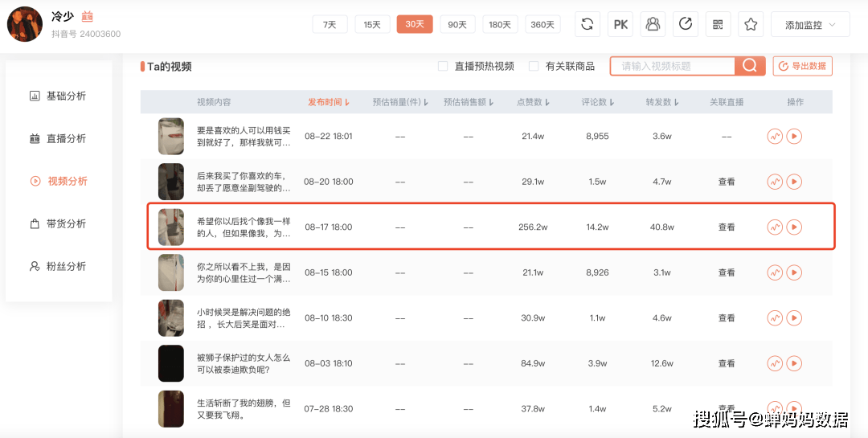Click the similar users icon
Image resolution: width=868 pixels, height=438 pixels.
653,24
